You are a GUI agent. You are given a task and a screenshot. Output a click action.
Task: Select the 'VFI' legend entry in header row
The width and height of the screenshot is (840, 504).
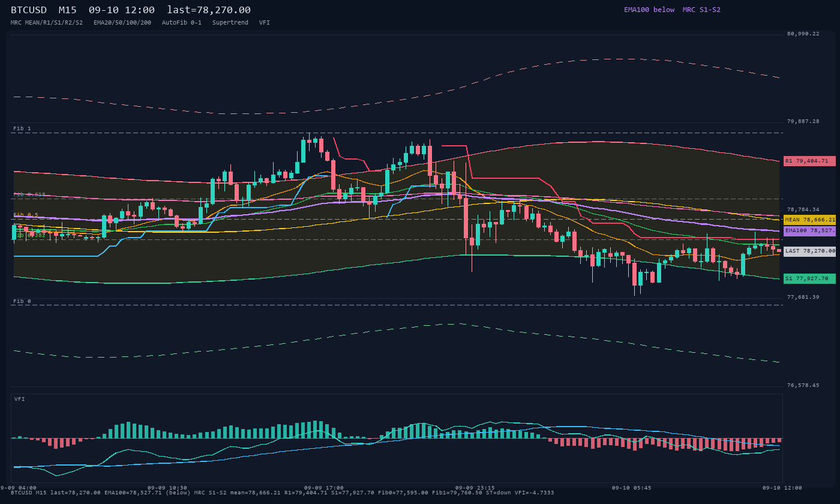tap(265, 22)
